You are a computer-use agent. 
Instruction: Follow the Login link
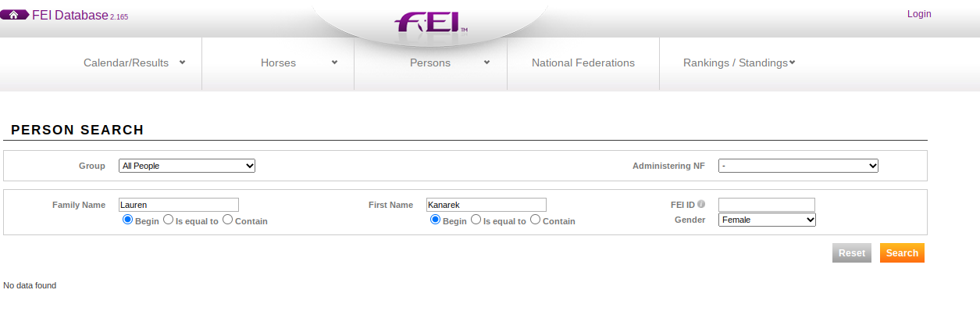(919, 14)
